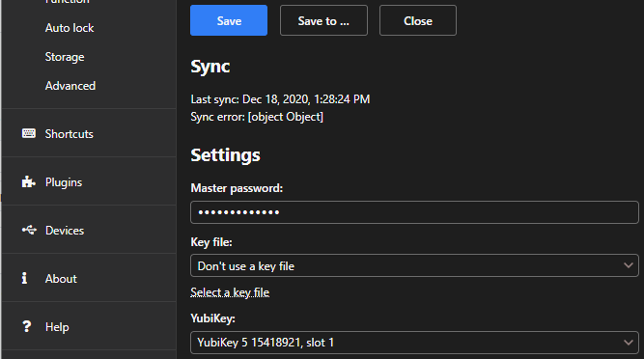
Task: Click the Save to ... button
Action: tap(323, 20)
